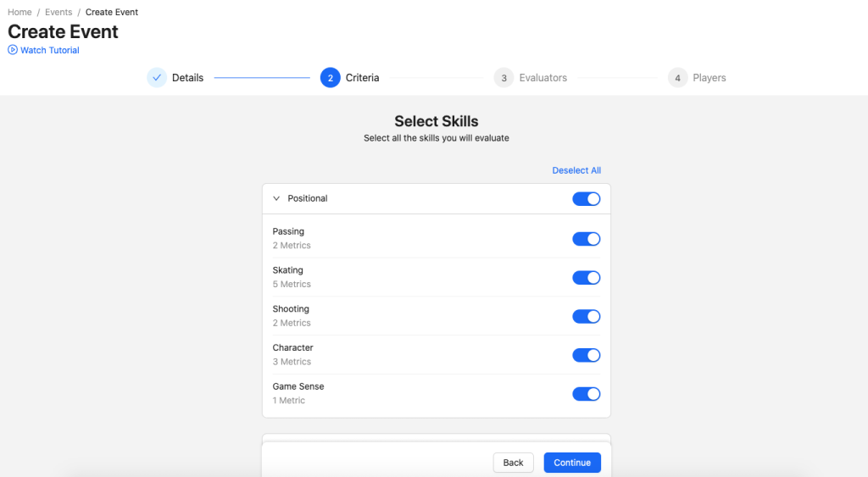Turn off the Skating skill switch
Viewport: 868px width, 477px height.
tap(586, 278)
